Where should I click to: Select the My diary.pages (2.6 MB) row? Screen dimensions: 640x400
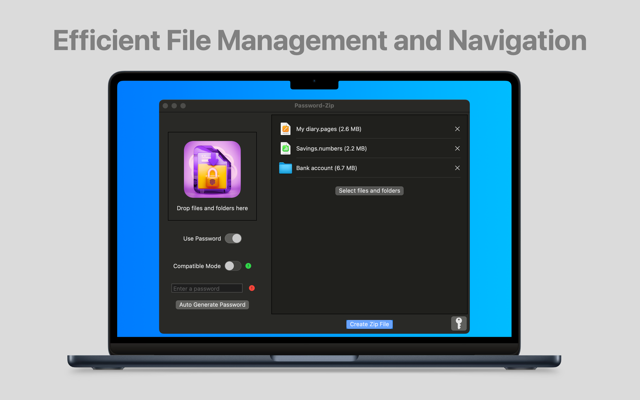370,129
